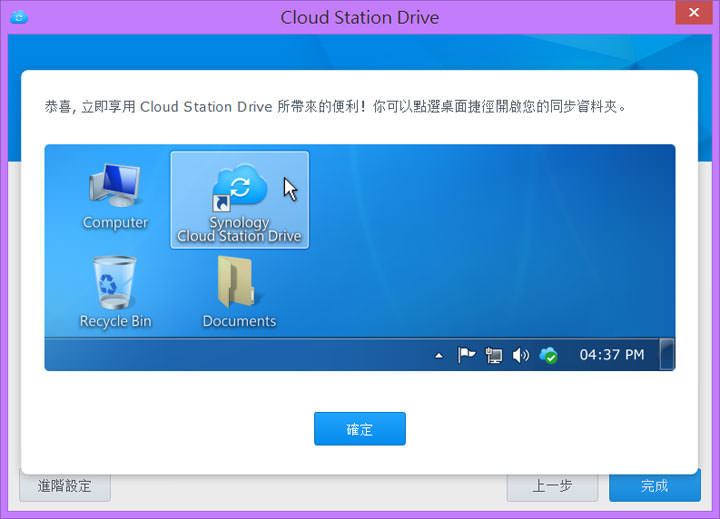Screen dimensions: 720x519
Task: Click the "Cloud Station Drive" window title text
Action: click(x=359, y=17)
